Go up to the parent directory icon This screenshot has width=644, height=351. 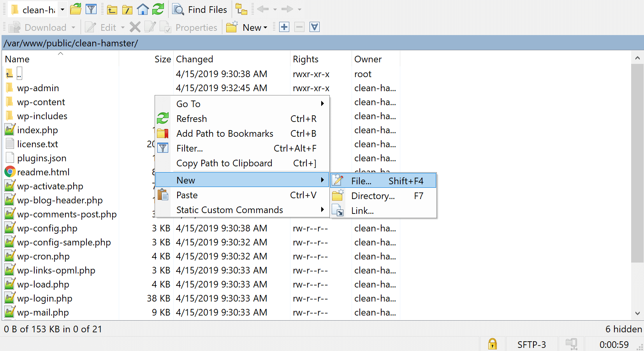point(112,9)
